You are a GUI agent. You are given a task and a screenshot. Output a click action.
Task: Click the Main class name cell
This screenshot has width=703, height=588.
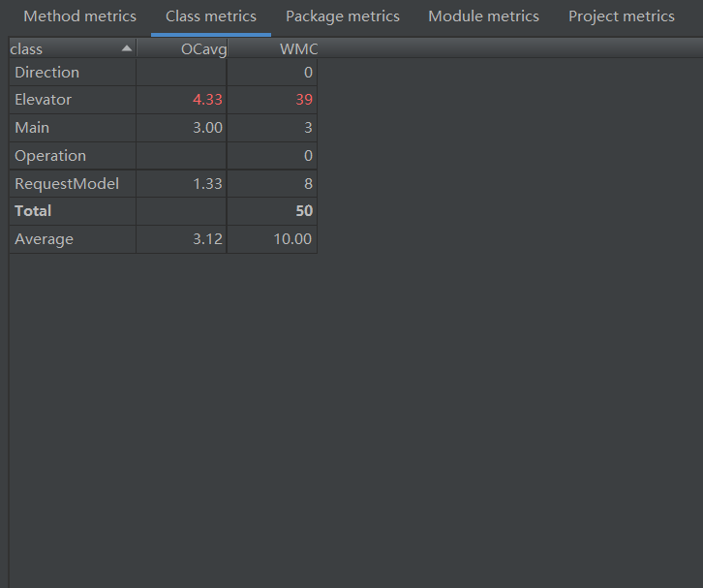(32, 128)
